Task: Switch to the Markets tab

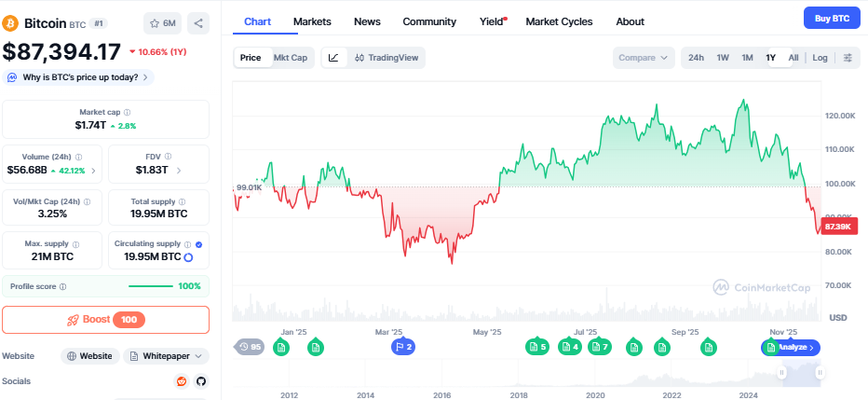Action: point(311,21)
